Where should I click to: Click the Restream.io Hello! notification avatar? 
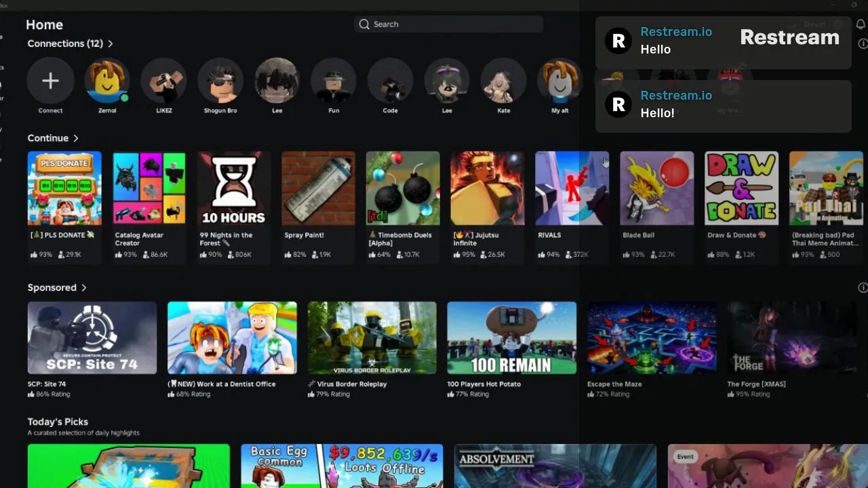pyautogui.click(x=618, y=104)
